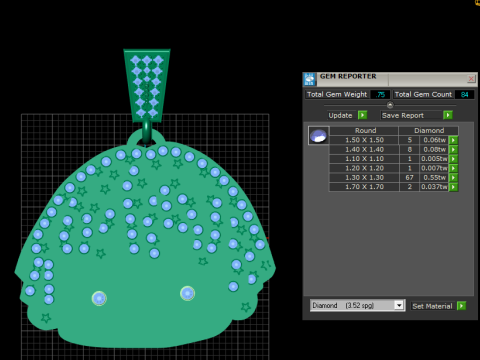Screen dimensions: 480x360
Task: Click the Total Gem Weight value .75
Action: click(380, 95)
